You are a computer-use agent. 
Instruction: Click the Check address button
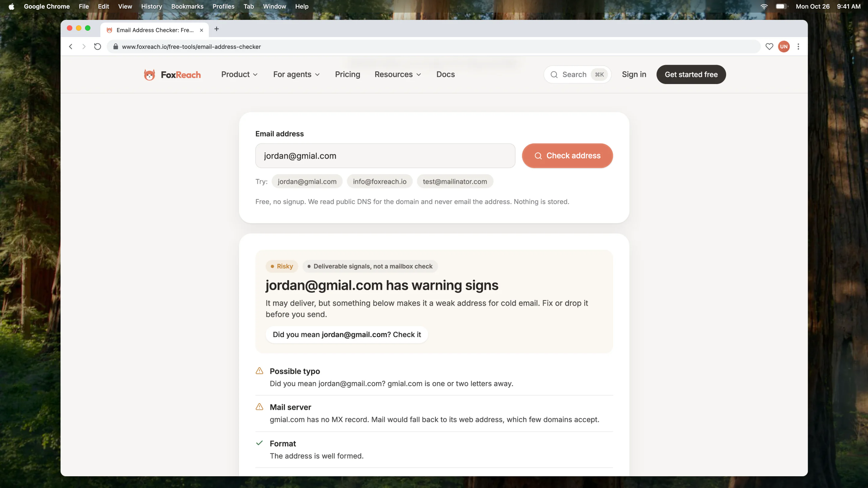(x=567, y=156)
